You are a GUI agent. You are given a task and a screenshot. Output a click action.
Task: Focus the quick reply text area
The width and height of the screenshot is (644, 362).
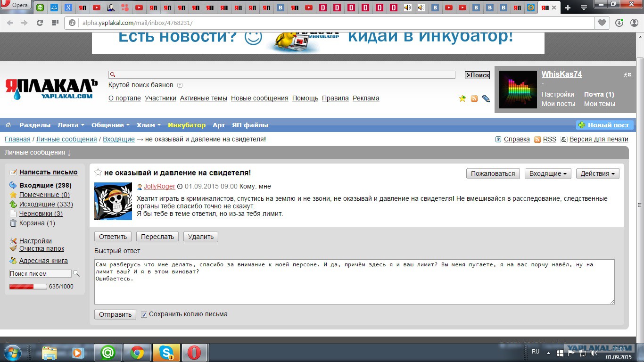355,282
